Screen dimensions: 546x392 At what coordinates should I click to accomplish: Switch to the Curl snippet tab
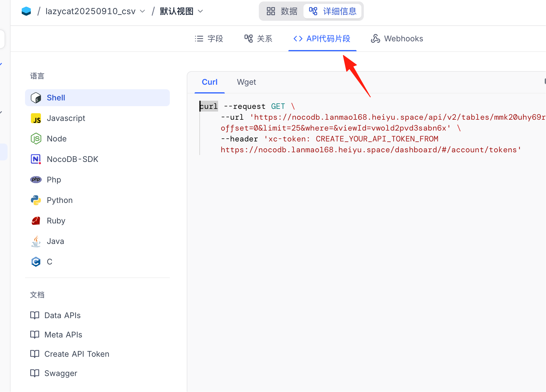210,82
